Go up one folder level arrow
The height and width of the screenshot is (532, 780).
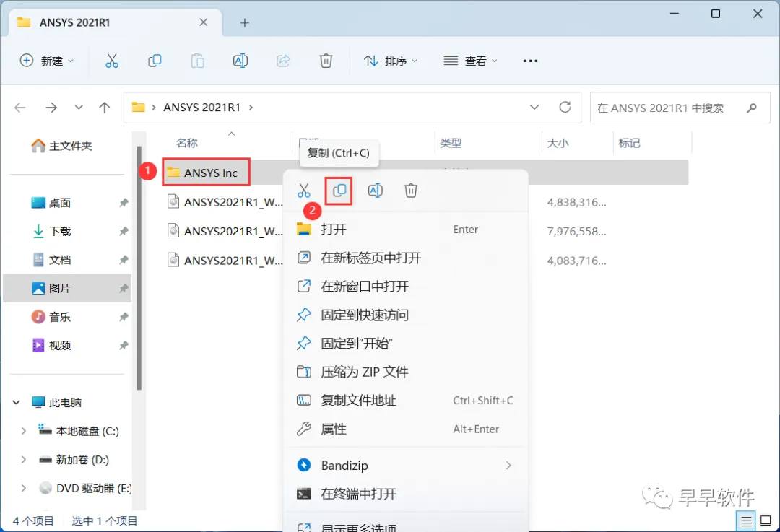click(105, 108)
